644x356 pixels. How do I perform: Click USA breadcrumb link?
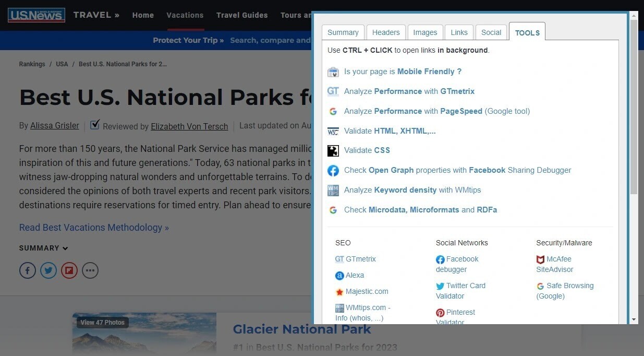coord(62,64)
